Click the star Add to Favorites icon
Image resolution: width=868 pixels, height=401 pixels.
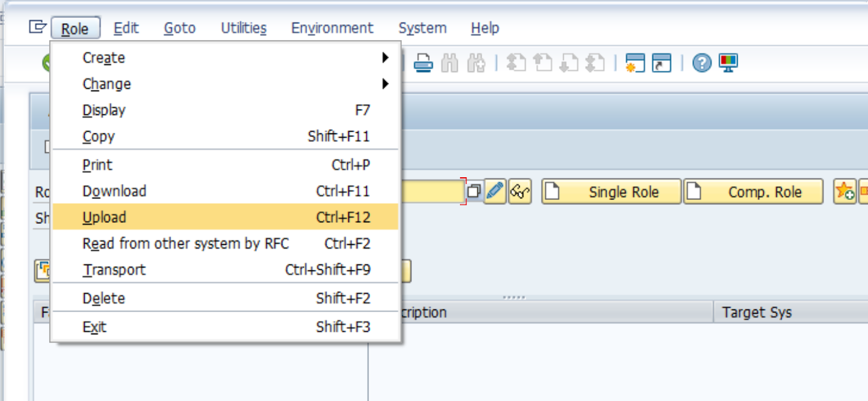click(845, 192)
